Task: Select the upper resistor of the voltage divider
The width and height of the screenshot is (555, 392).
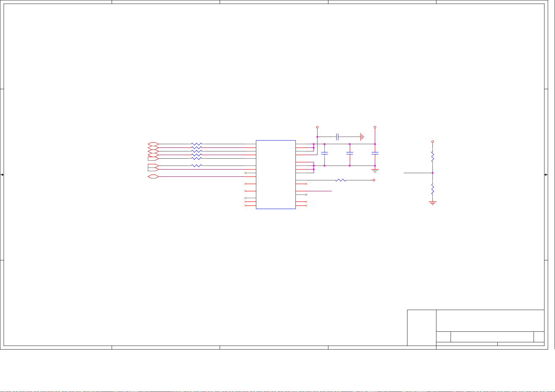Action: pyautogui.click(x=432, y=157)
